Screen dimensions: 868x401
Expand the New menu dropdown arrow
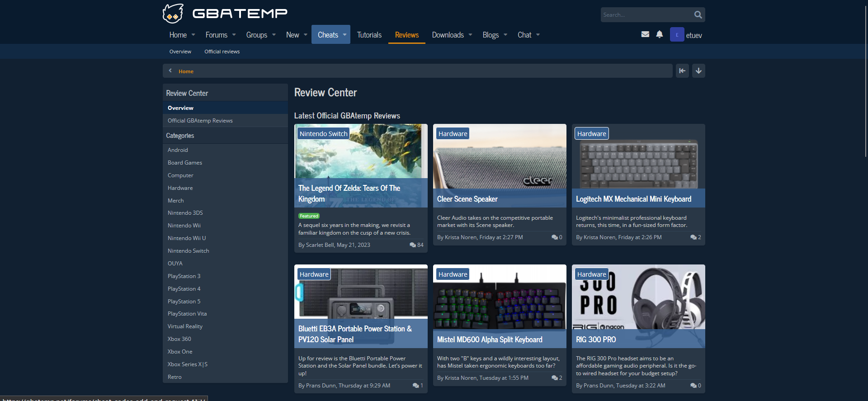pyautogui.click(x=306, y=35)
